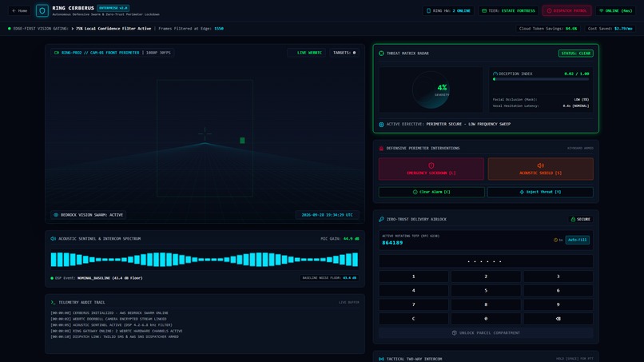The height and width of the screenshot is (362, 644).
Task: Click the Deception Index progress bar
Action: pyautogui.click(x=540, y=79)
